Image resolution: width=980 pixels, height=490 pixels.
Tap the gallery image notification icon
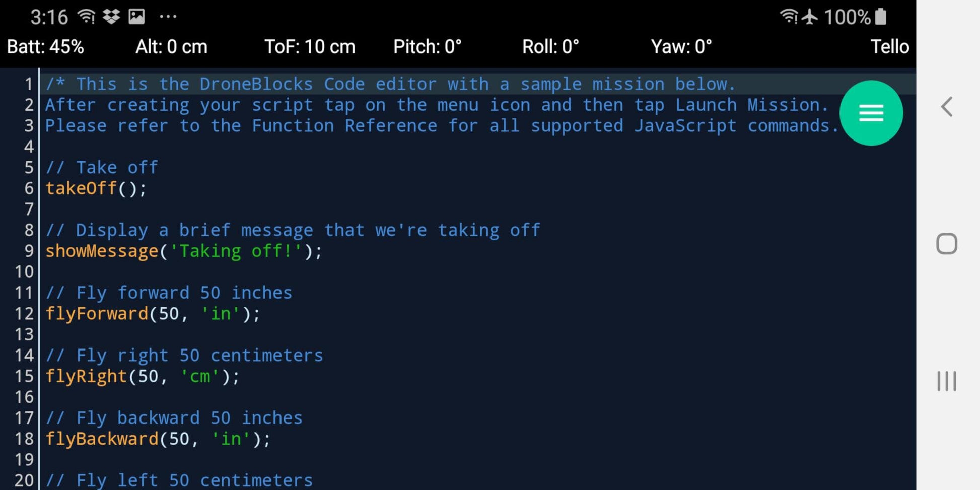coord(136,17)
